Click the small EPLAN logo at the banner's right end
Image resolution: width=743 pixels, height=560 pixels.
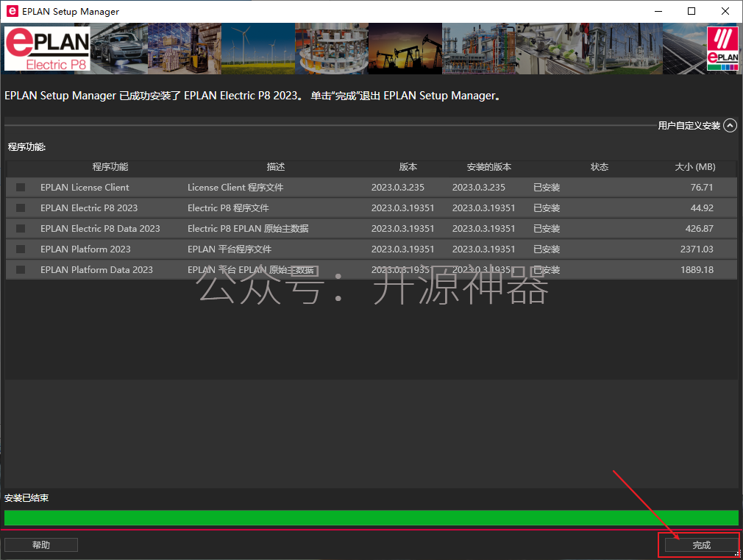point(722,49)
